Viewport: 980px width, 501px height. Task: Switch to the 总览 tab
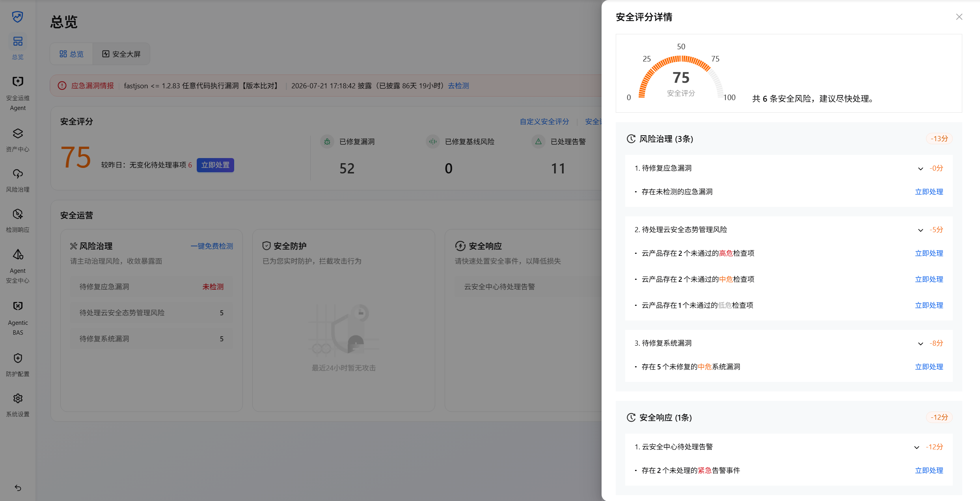pyautogui.click(x=71, y=54)
